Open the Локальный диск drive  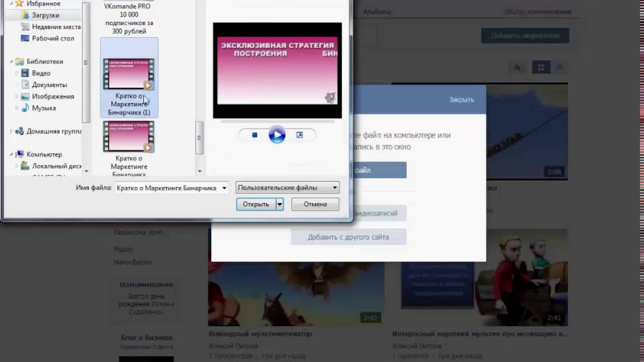[x=57, y=166]
